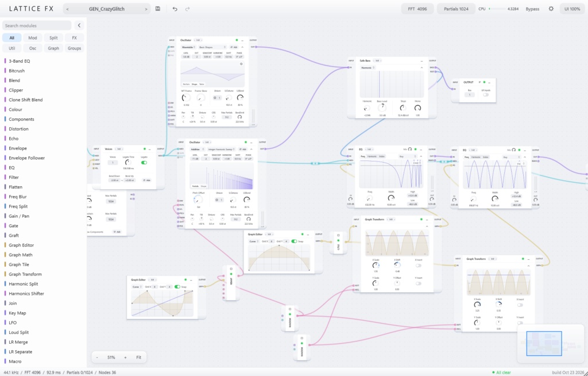
Task: Open Key dropdown in left EQ
Action: click(x=408, y=156)
